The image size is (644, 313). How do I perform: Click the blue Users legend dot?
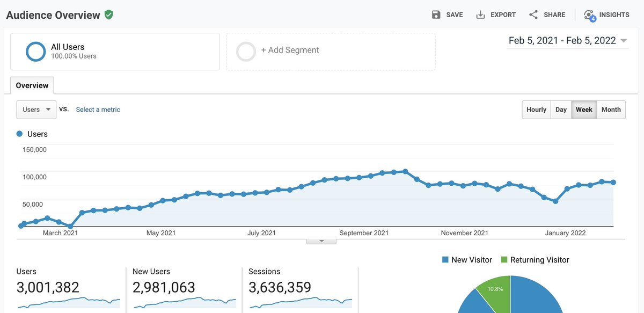tap(20, 134)
